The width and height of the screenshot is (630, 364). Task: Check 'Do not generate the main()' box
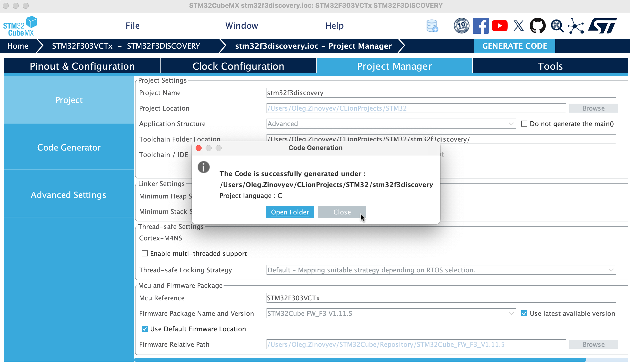[524, 124]
